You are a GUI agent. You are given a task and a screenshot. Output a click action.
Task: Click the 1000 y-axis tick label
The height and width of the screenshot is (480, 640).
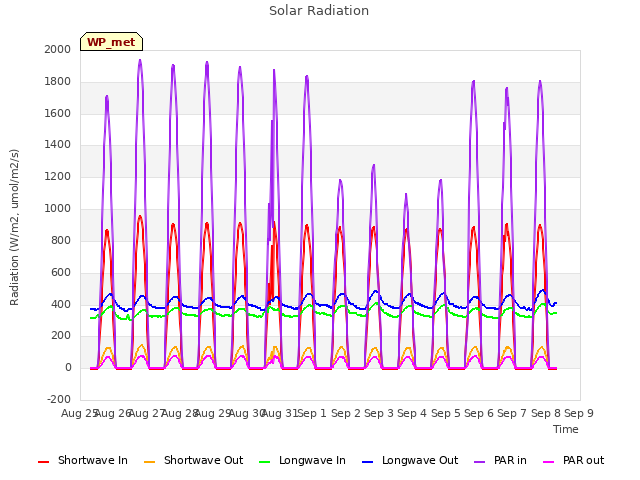pyautogui.click(x=58, y=209)
